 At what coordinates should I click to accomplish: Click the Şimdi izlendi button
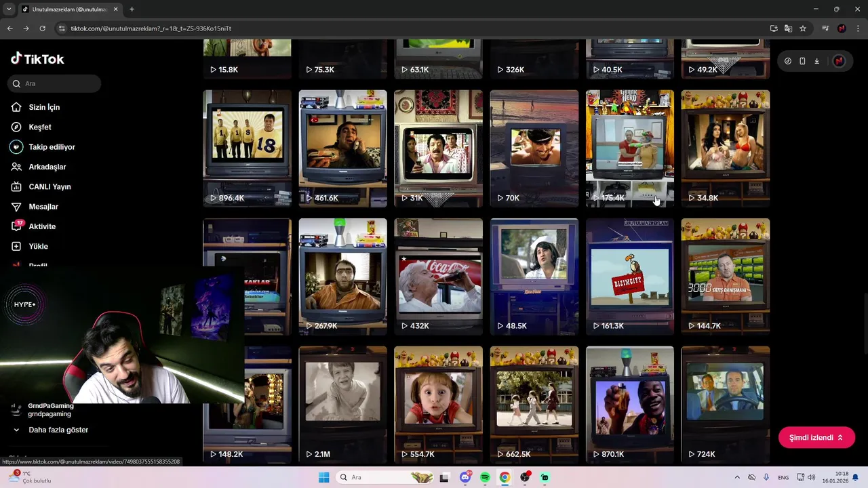(816, 437)
